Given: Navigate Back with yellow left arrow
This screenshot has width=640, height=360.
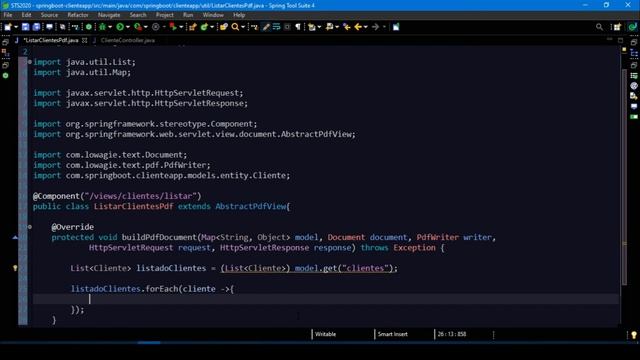Looking at the screenshot, I should click(358, 27).
